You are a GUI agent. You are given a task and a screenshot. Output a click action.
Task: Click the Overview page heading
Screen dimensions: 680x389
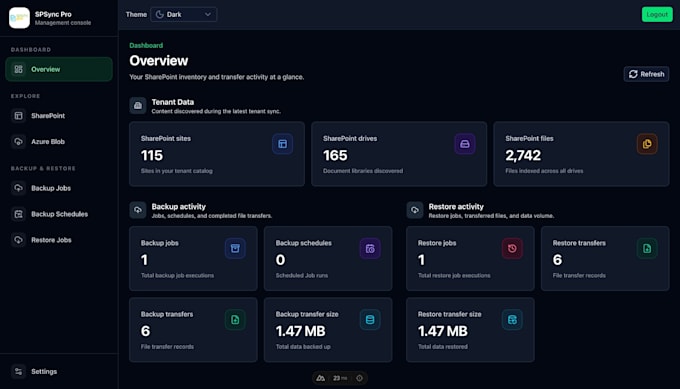coord(159,61)
